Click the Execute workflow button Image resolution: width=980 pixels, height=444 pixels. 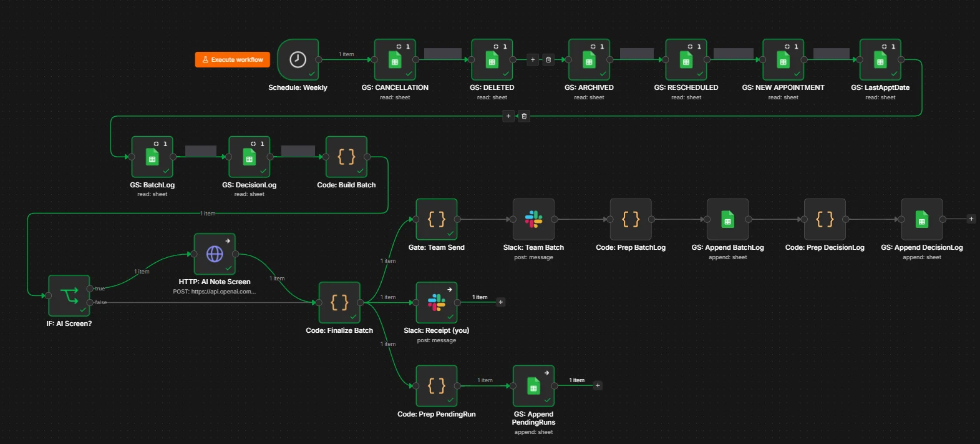coord(233,59)
